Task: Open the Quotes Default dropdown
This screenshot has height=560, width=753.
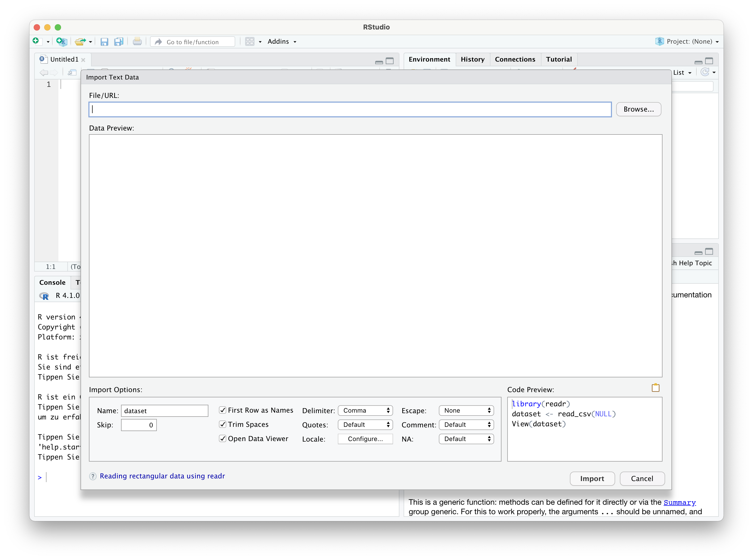Action: click(365, 425)
